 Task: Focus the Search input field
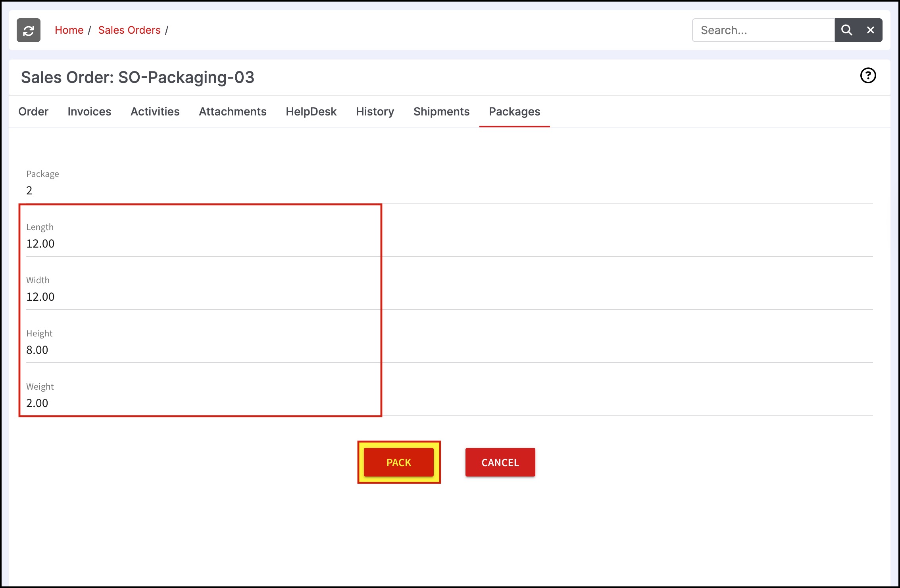pyautogui.click(x=763, y=30)
